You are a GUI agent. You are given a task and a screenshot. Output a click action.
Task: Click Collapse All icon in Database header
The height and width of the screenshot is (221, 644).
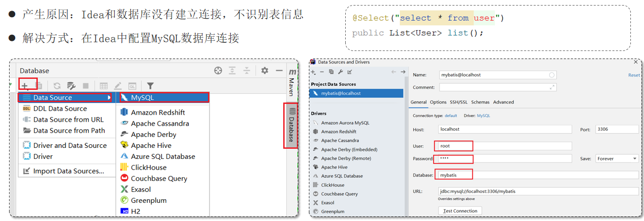click(246, 71)
